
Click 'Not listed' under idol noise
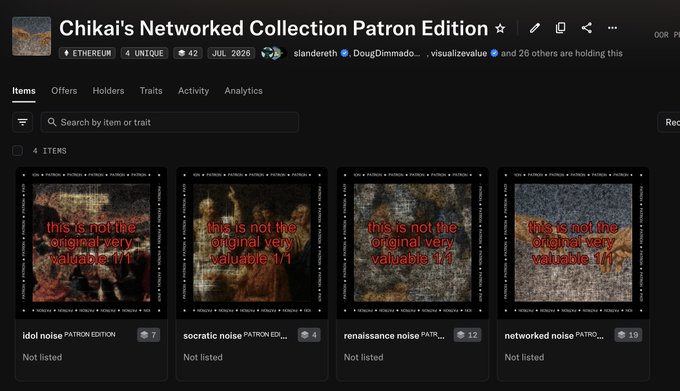point(42,357)
